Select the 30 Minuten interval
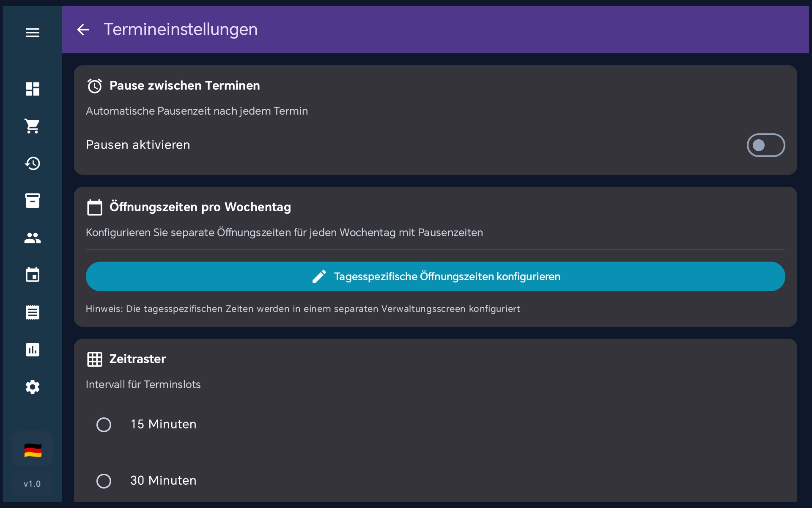The image size is (812, 508). 104,481
